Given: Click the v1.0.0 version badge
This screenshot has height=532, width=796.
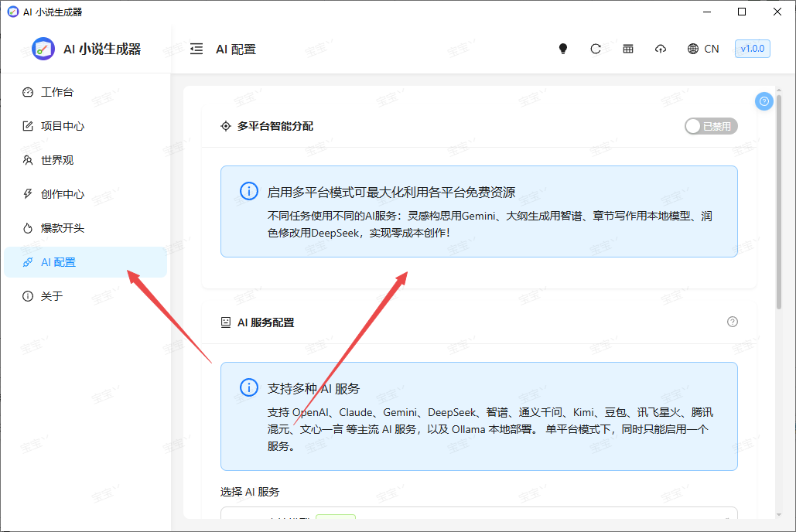Looking at the screenshot, I should [x=752, y=49].
